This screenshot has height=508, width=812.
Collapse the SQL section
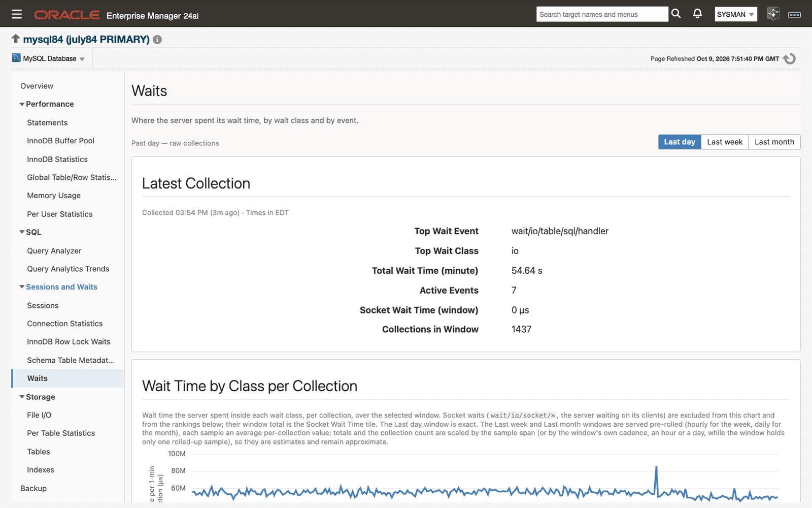[x=22, y=232]
